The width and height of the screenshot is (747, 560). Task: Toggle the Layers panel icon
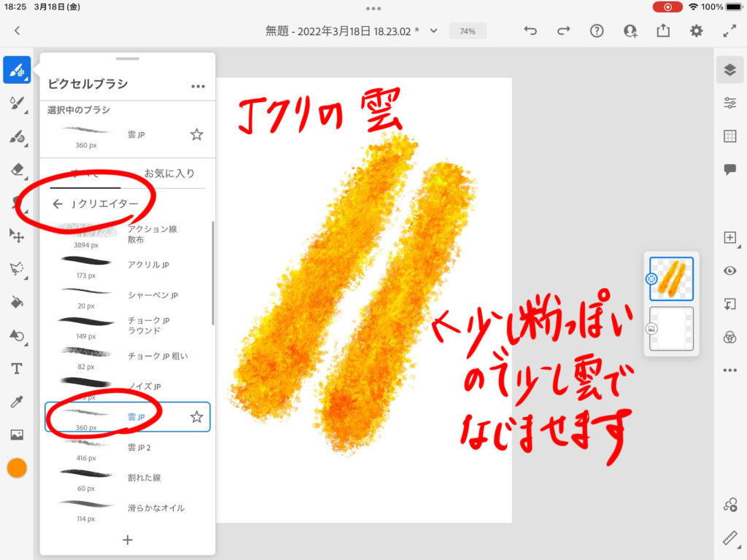click(729, 70)
